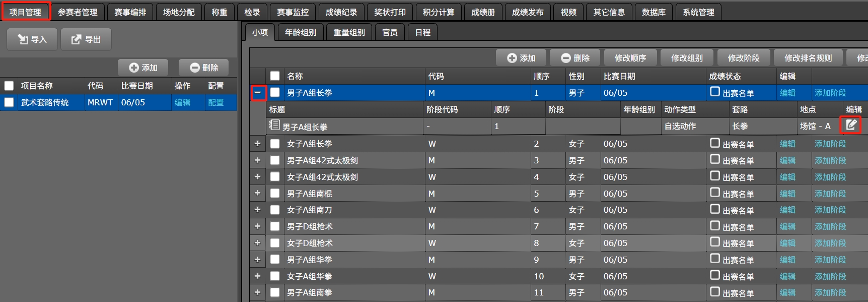868x302 pixels.
Task: Click the 导出 export button
Action: (86, 39)
